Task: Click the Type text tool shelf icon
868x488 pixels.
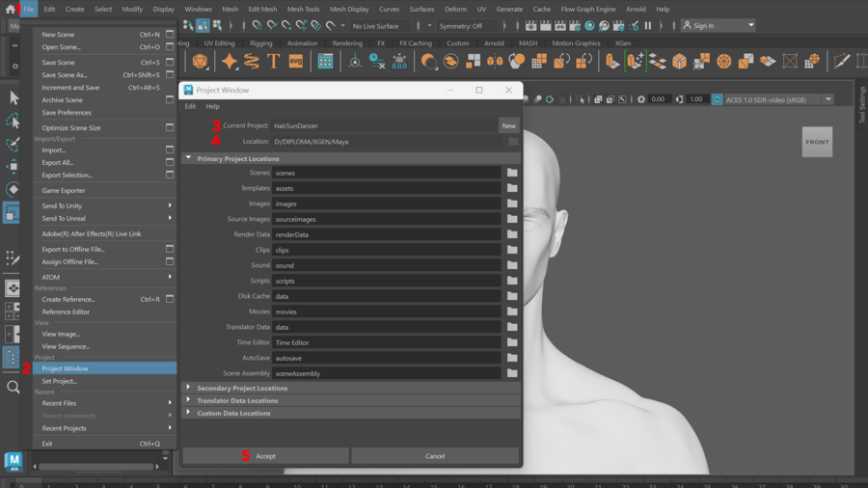Action: 273,61
